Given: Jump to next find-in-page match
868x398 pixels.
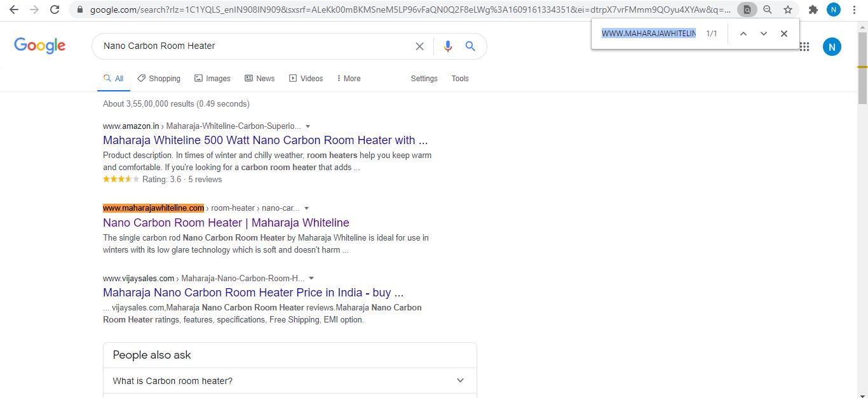Looking at the screenshot, I should pyautogui.click(x=764, y=34).
